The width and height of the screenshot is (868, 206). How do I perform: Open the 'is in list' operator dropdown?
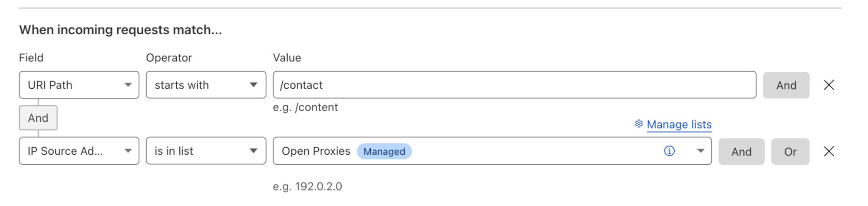pyautogui.click(x=205, y=151)
